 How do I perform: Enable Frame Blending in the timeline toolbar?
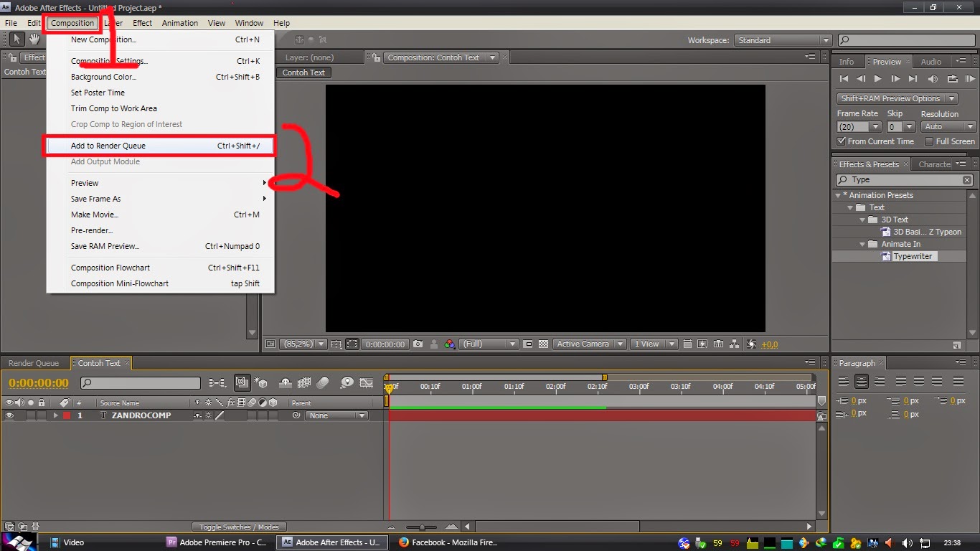[x=304, y=383]
